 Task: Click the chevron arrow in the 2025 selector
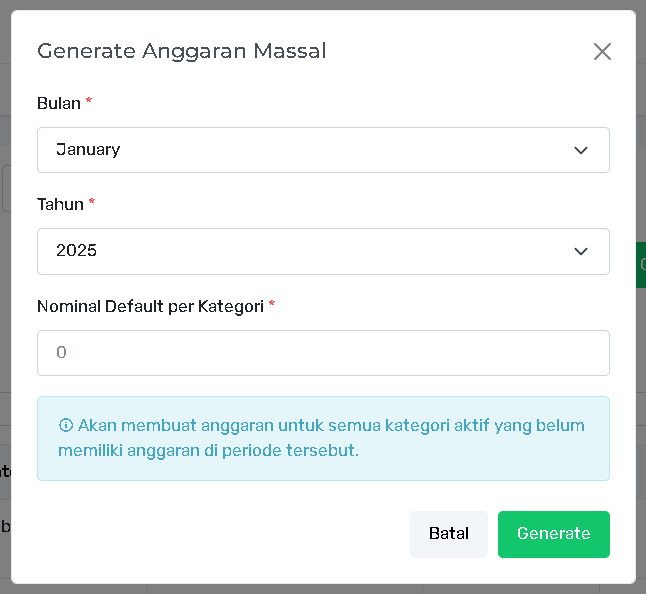point(581,251)
